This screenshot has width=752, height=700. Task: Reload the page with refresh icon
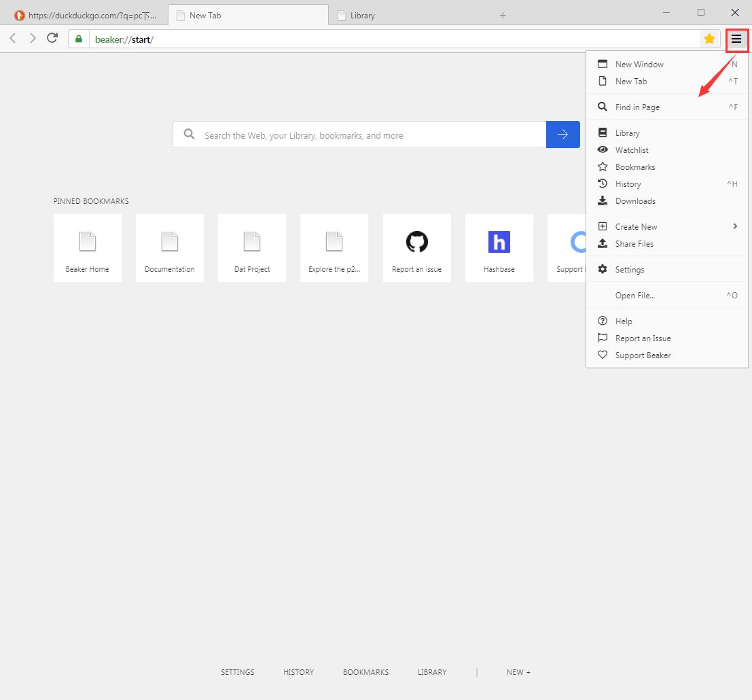[52, 38]
